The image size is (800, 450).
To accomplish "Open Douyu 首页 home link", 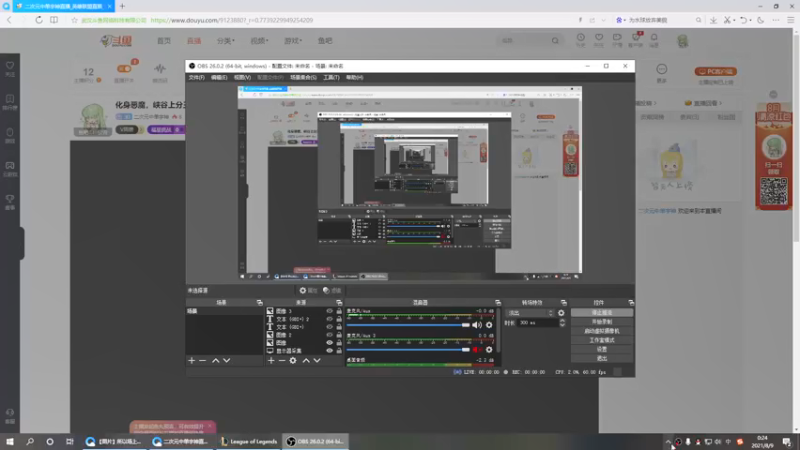I will click(x=164, y=41).
